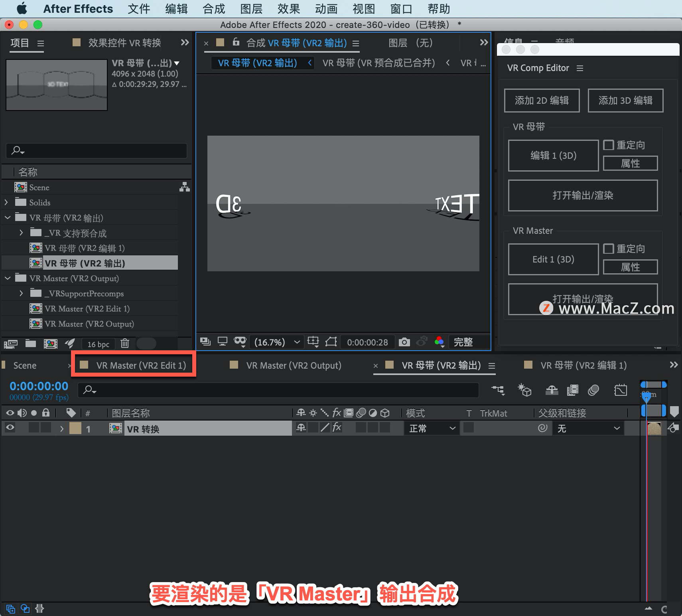Enable 重定向 checkbox under VR Master
This screenshot has height=616, width=682.
tap(608, 249)
